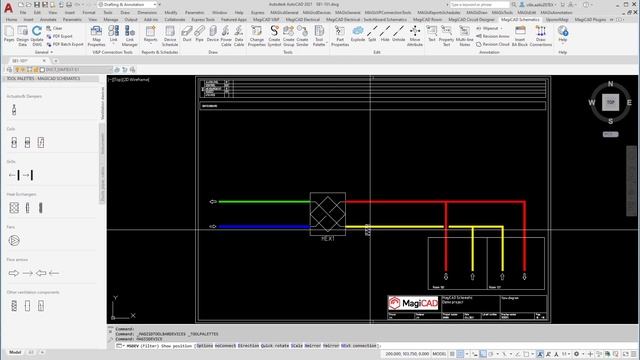
Task: Toggle grid display in status bar
Action: coord(452,354)
